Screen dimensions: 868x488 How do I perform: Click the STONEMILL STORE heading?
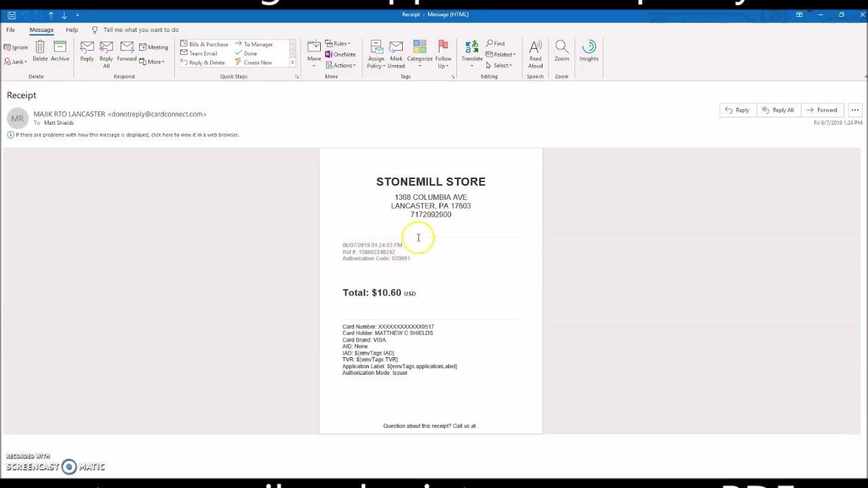pos(431,182)
